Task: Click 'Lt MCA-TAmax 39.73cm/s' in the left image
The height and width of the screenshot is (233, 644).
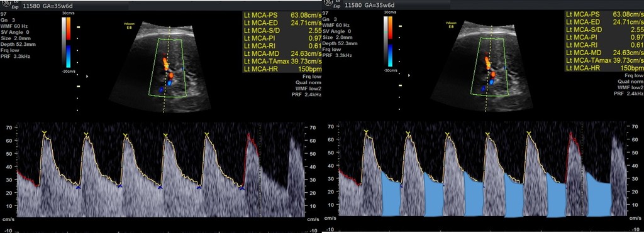Action: coord(282,62)
